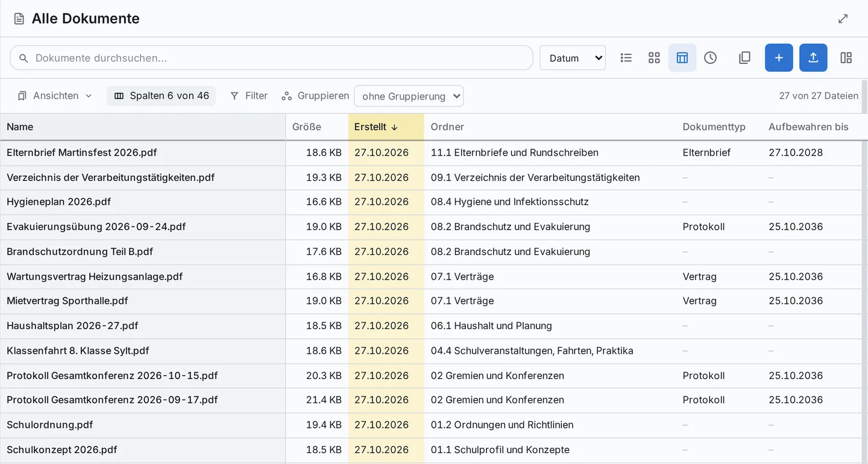Select Wartungsvertrag Heizungsanlage.pdf
Screen dimensions: 868x464
click(x=95, y=277)
